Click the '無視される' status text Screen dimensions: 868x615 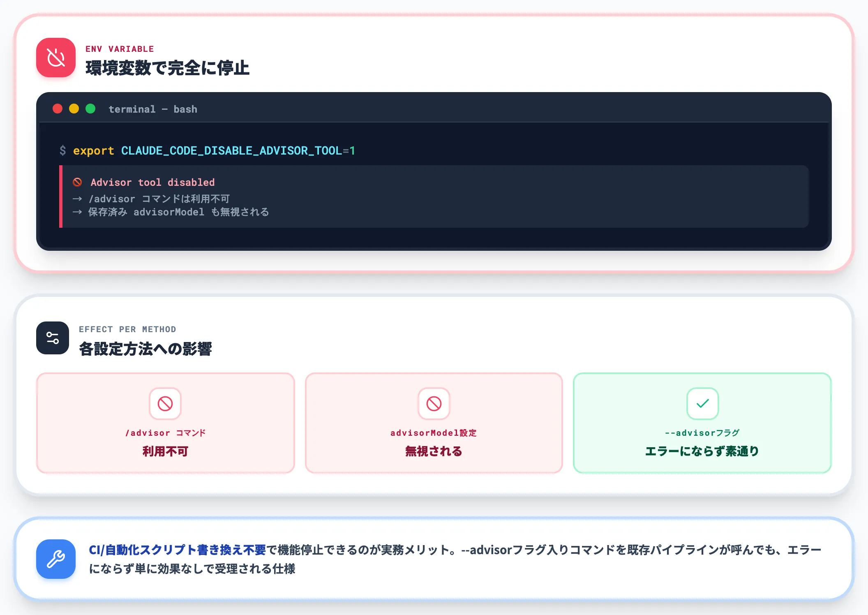434,451
